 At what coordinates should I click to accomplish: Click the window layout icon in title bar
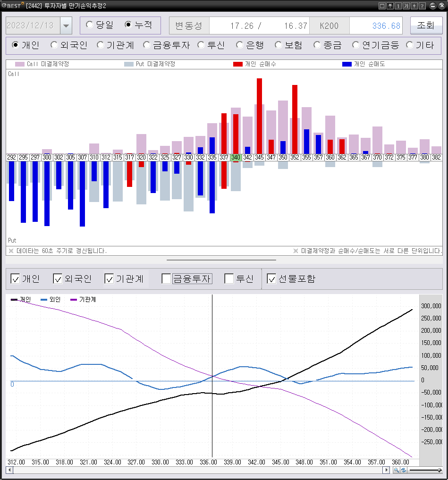(382, 6)
